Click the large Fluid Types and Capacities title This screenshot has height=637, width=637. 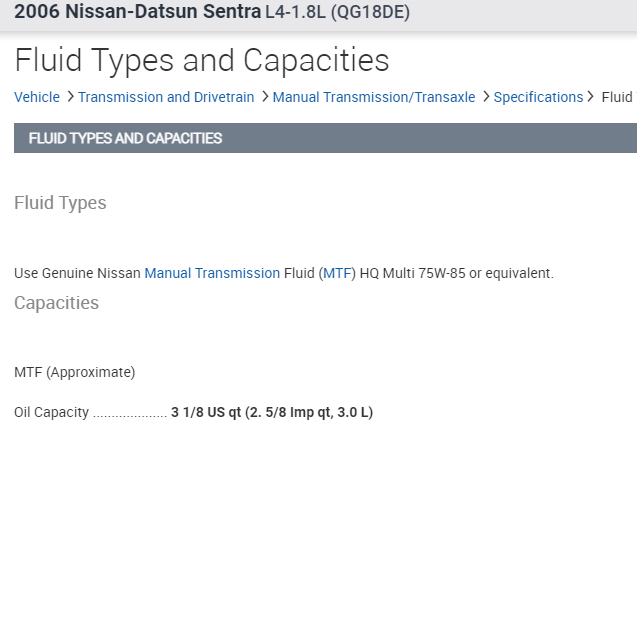click(202, 60)
